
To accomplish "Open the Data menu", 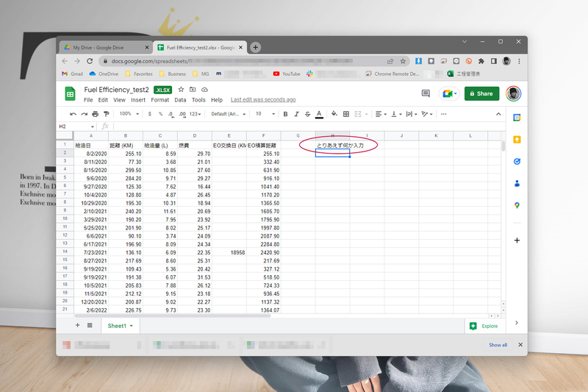I will pyautogui.click(x=180, y=100).
